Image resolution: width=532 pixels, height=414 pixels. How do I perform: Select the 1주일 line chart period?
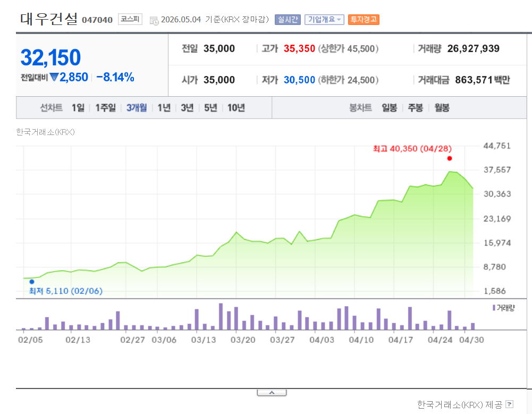point(106,108)
